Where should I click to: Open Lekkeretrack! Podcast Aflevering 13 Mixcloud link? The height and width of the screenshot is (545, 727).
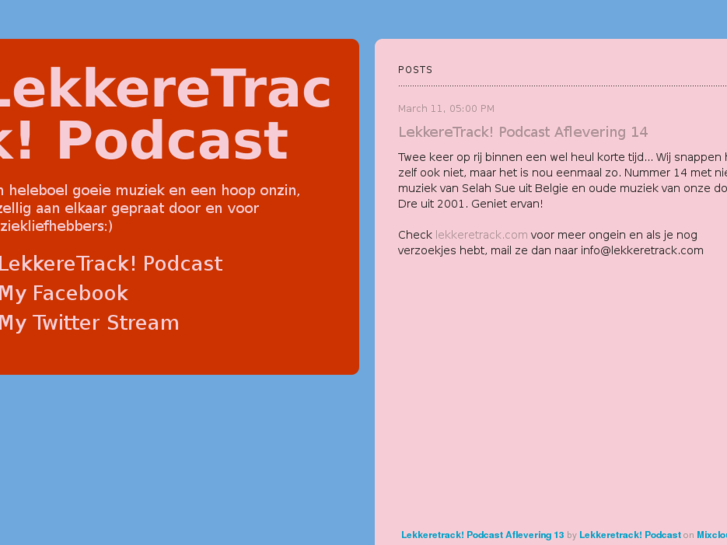(x=482, y=535)
